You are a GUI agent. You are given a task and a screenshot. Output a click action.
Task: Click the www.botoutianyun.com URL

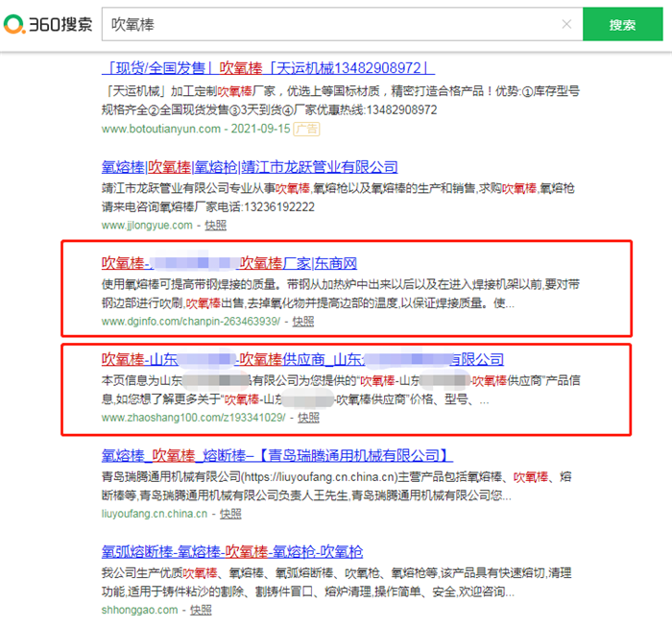[x=161, y=129]
